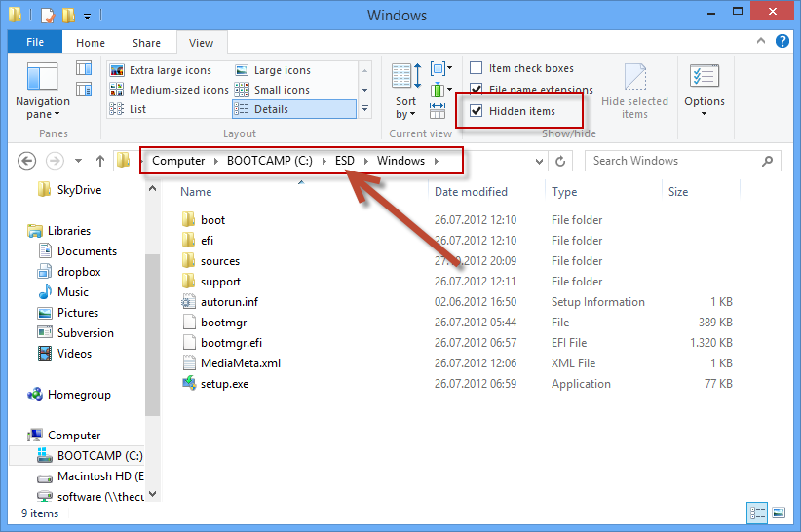The height and width of the screenshot is (532, 801).
Task: Toggle the File name extensions checkbox
Action: [x=477, y=90]
